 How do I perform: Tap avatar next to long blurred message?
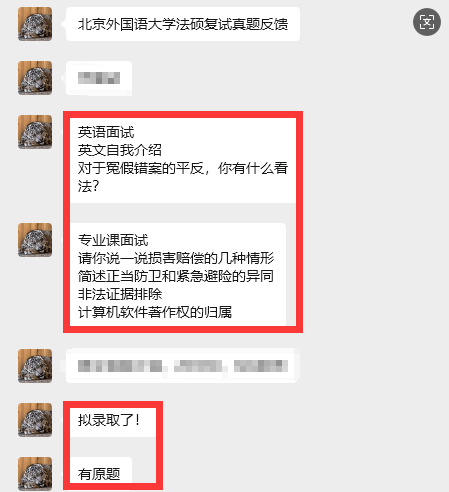[35, 366]
